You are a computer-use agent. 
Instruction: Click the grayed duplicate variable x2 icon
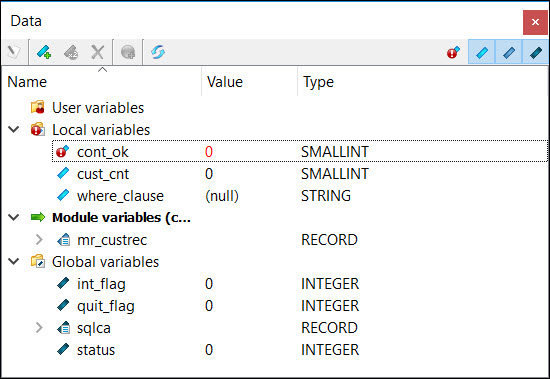click(71, 53)
